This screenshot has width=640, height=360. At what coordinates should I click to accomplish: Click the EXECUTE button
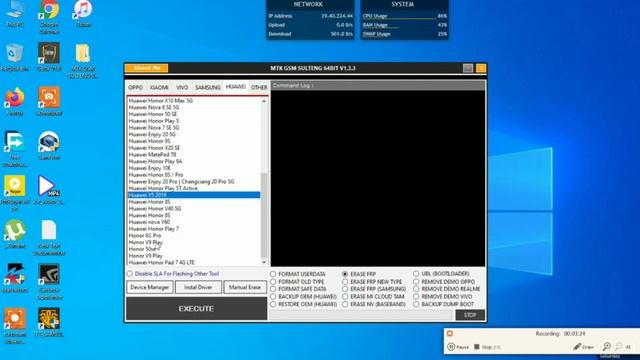tap(196, 309)
